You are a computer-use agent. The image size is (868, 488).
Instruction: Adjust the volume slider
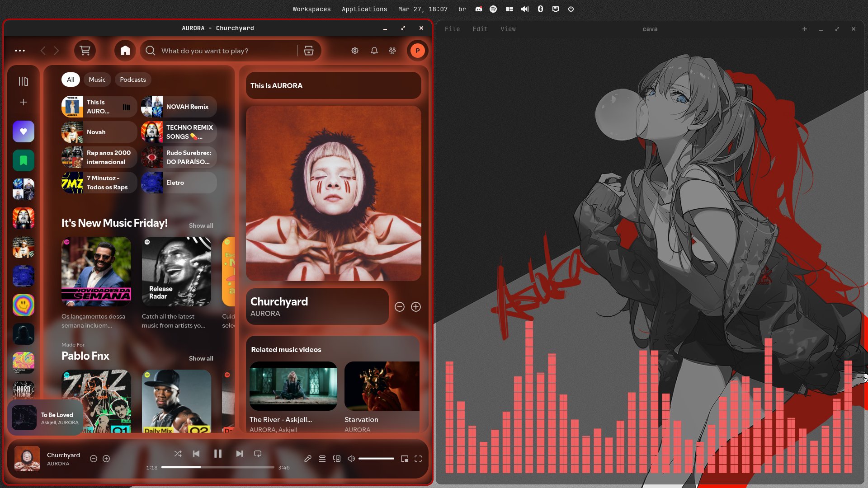(x=376, y=459)
